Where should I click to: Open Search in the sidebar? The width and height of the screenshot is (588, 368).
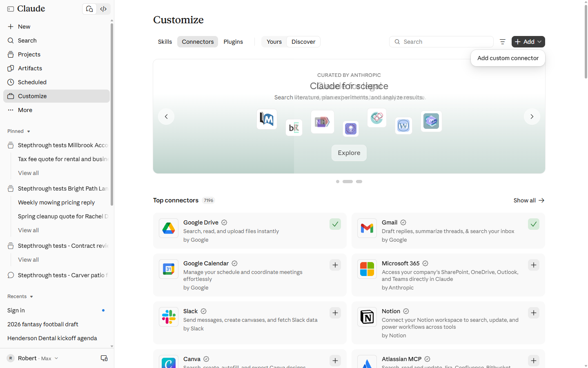(x=56, y=40)
